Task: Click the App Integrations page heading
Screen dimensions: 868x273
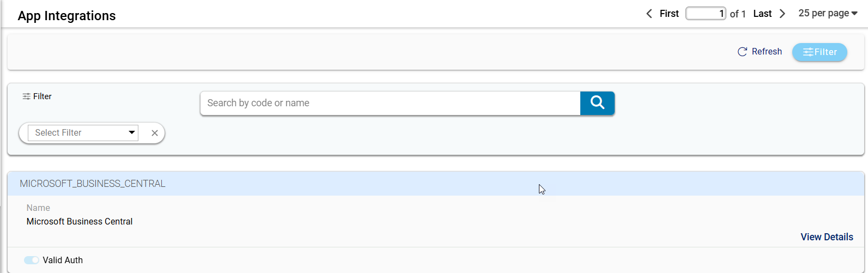Action: coord(66,16)
